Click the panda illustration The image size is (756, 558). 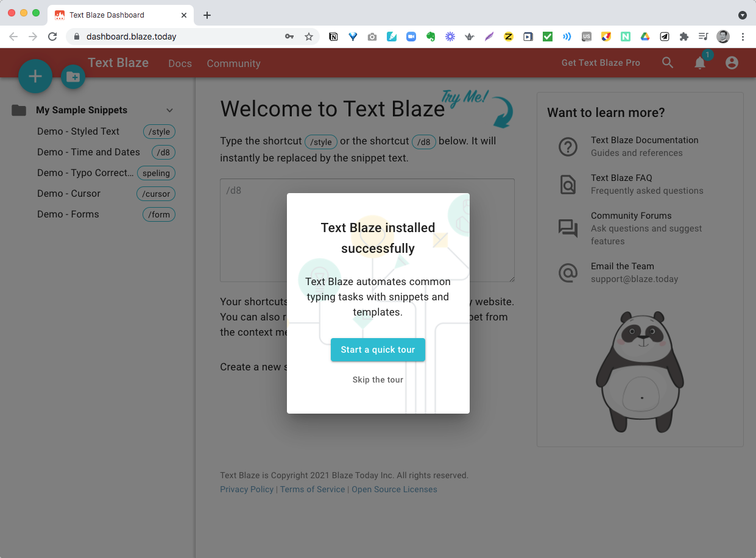point(640,372)
